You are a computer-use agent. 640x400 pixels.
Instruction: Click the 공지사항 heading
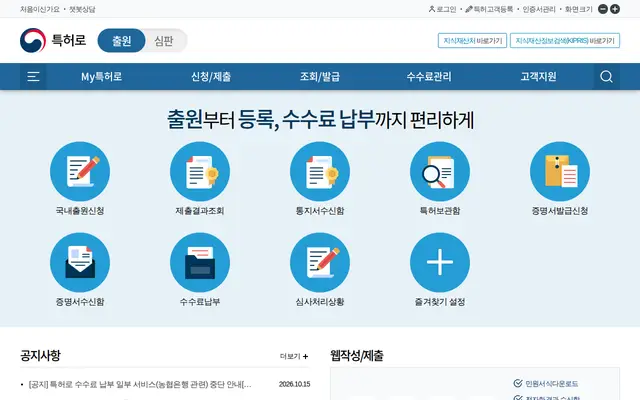click(x=40, y=356)
